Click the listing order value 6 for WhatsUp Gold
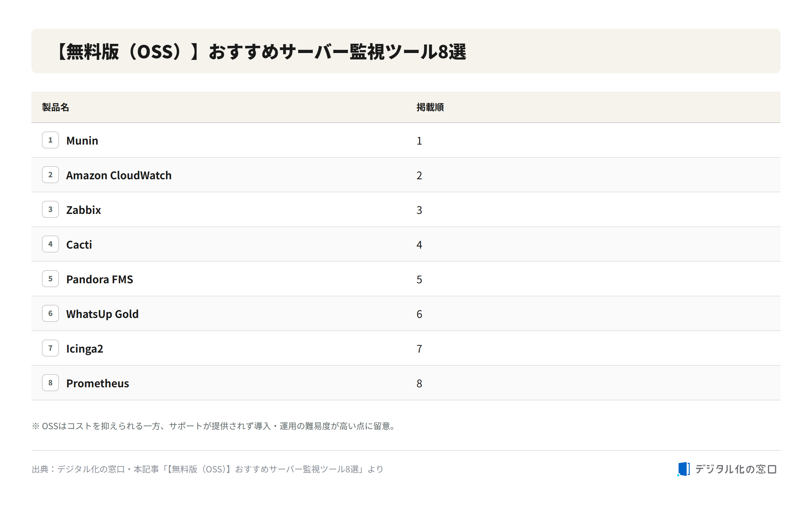Image resolution: width=812 pixels, height=507 pixels. (419, 314)
